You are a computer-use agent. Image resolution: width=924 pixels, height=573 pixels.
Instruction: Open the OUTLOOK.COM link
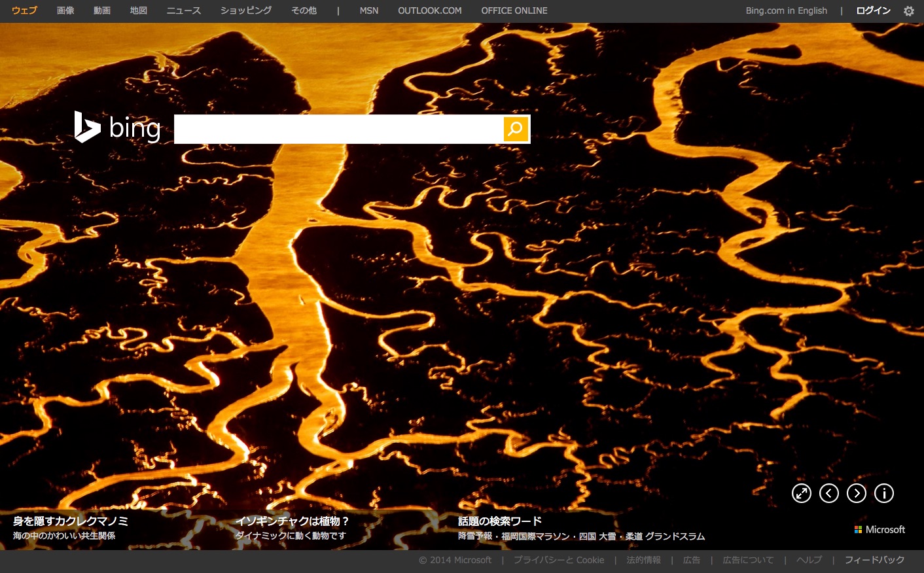pos(429,10)
